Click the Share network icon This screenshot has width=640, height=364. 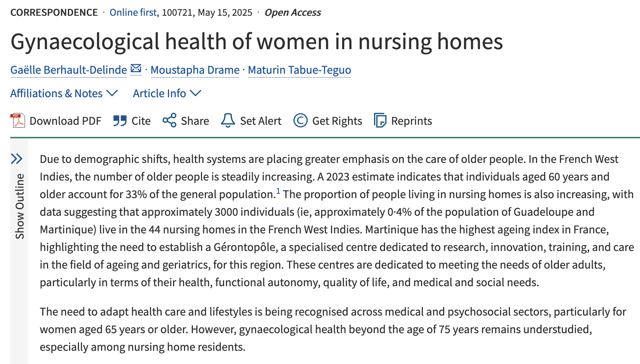click(169, 120)
